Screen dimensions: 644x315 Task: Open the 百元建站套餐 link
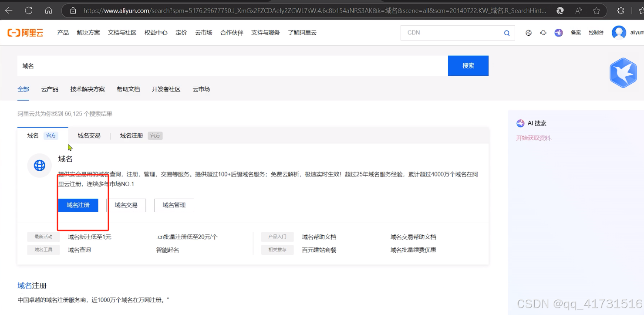coord(319,250)
